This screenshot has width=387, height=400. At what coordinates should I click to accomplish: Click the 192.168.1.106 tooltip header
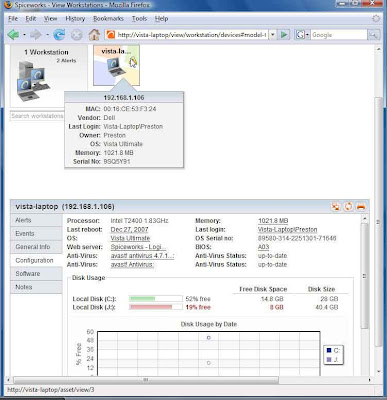pos(124,98)
